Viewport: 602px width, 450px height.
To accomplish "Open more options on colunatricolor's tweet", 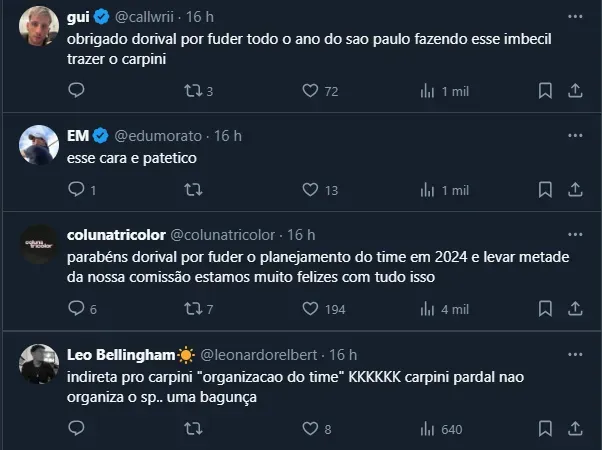I will [x=575, y=234].
